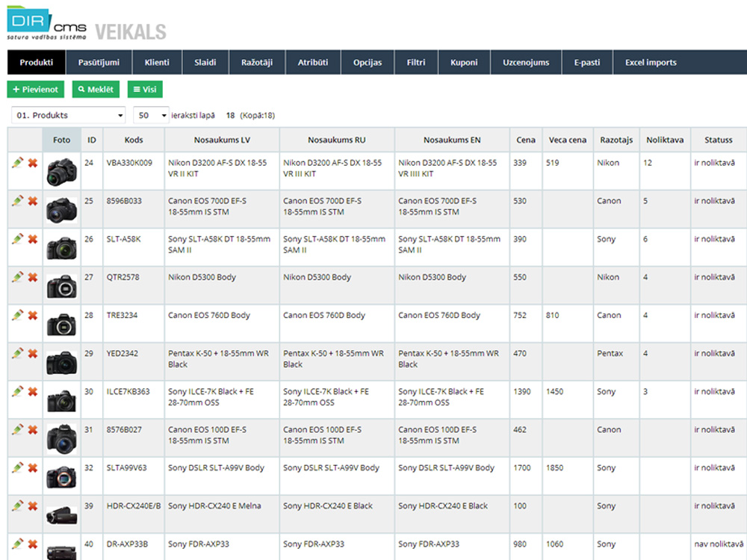Edit the Pentax K-50 product
The width and height of the screenshot is (747, 560).
18,353
